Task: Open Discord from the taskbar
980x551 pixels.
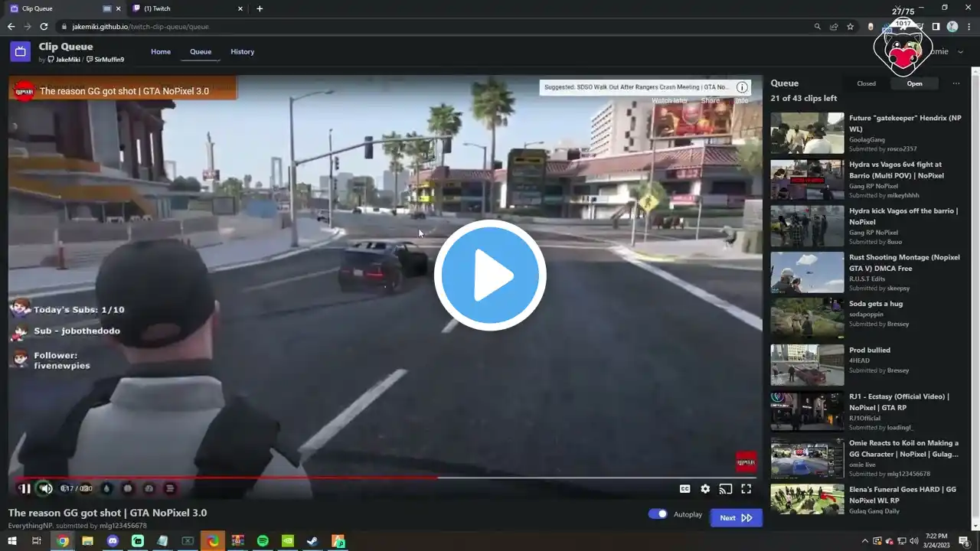Action: (113, 541)
